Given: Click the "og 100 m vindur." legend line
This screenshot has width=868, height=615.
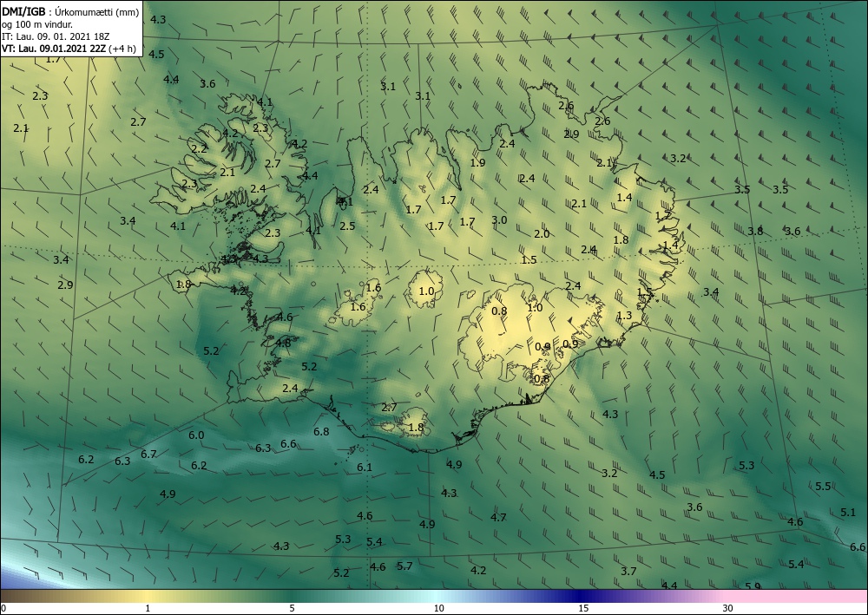Looking at the screenshot, I should pyautogui.click(x=37, y=24).
